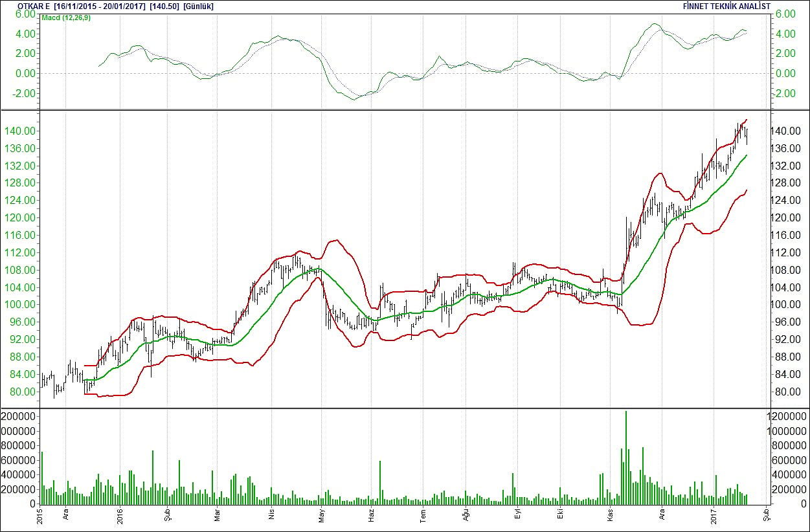Image resolution: width=810 pixels, height=532 pixels.
Task: Click the 2017 label on the time axis
Action: pos(714,516)
